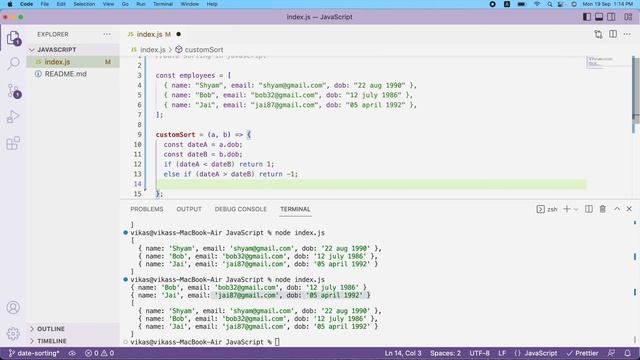The height and width of the screenshot is (360, 640).
Task: Select the TERMINAL panel tab
Action: (295, 209)
